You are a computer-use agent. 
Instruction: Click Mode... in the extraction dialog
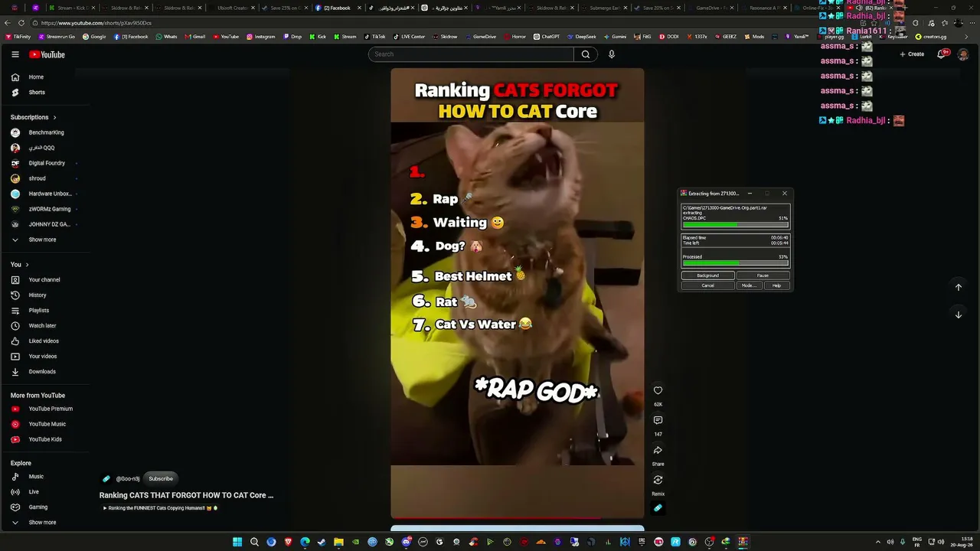[749, 285]
